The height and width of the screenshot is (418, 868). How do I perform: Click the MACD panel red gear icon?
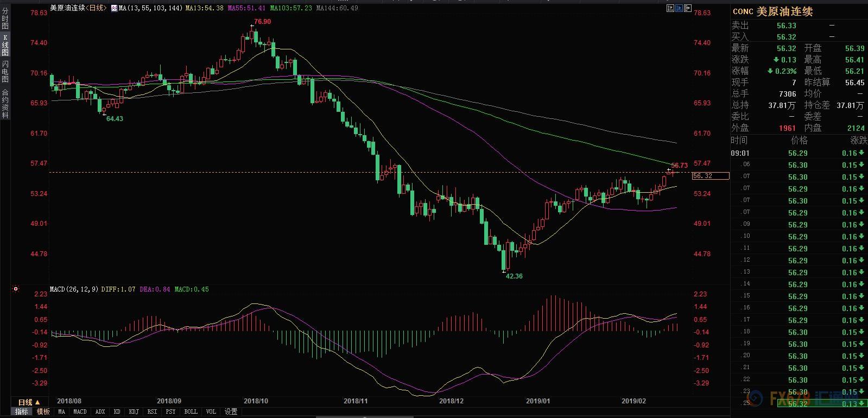point(16,289)
